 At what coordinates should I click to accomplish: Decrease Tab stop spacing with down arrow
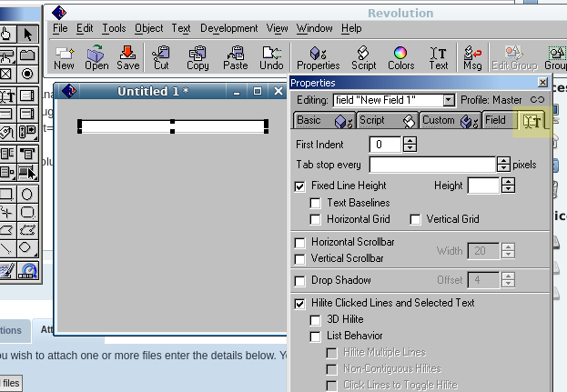pyautogui.click(x=503, y=168)
